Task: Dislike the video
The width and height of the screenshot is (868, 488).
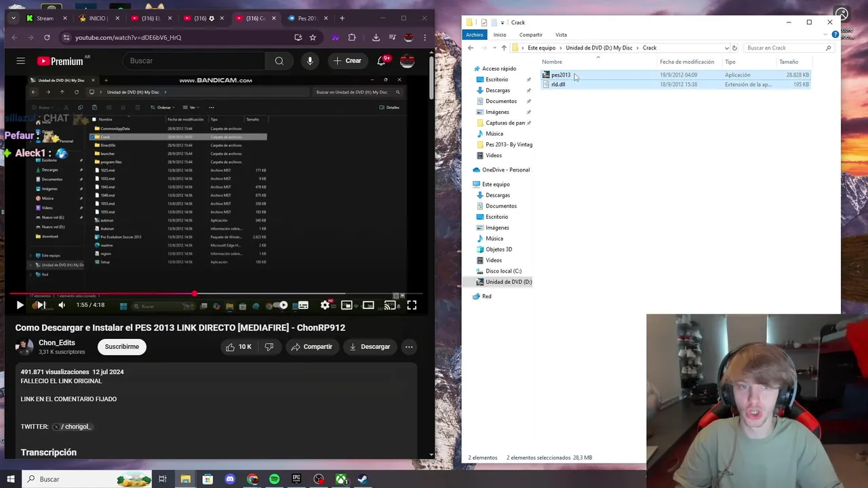Action: (x=269, y=346)
